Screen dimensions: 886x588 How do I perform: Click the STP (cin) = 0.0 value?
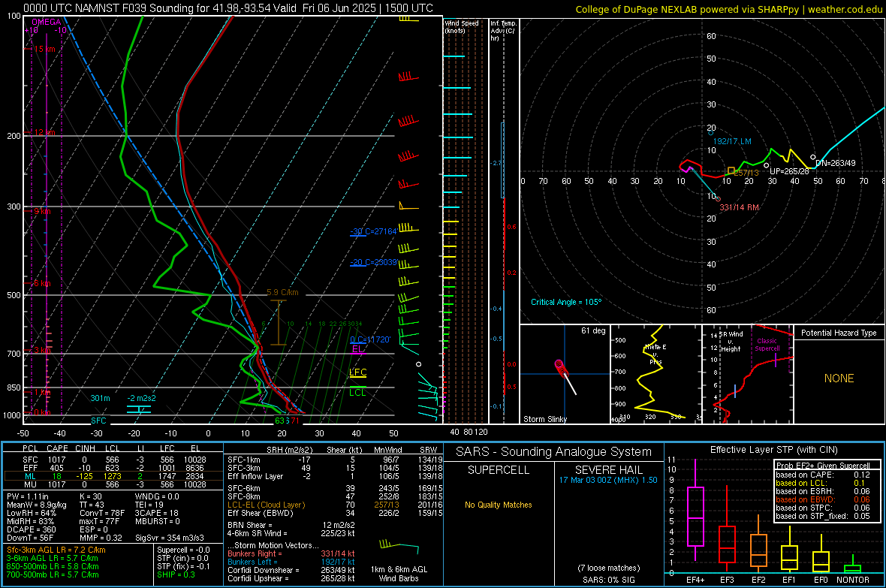pos(182,557)
